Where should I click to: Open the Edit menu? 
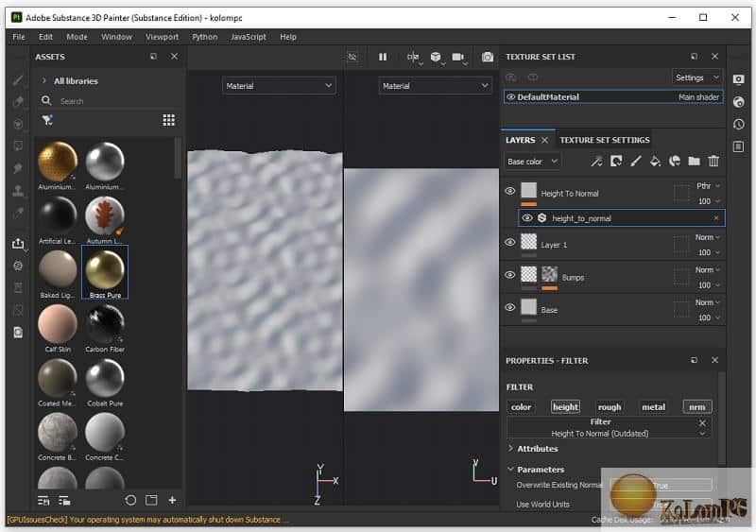tap(45, 37)
